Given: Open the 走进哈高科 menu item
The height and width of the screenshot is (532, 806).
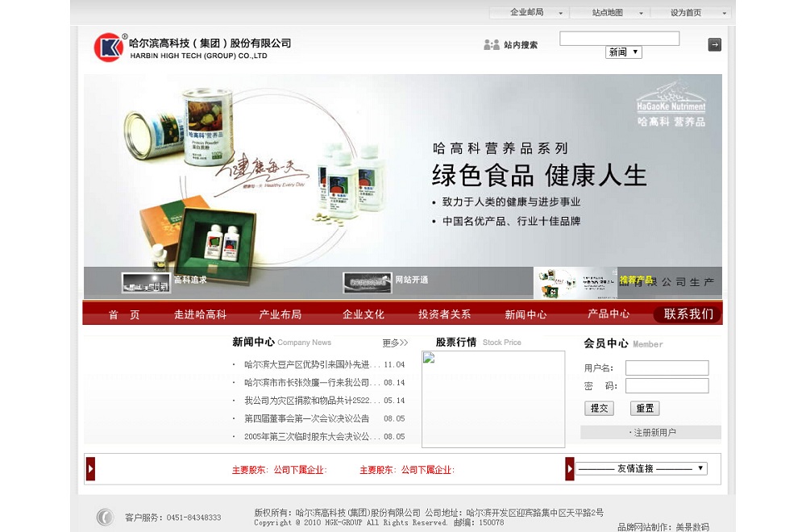Looking at the screenshot, I should click(200, 314).
